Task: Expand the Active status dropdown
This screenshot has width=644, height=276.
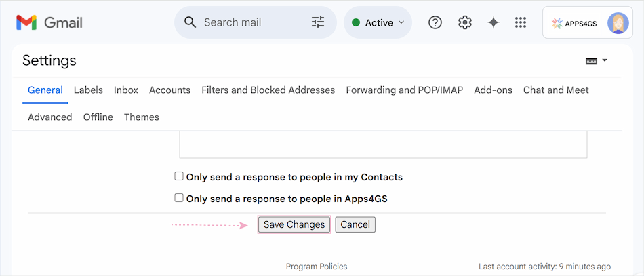Action: point(378,22)
